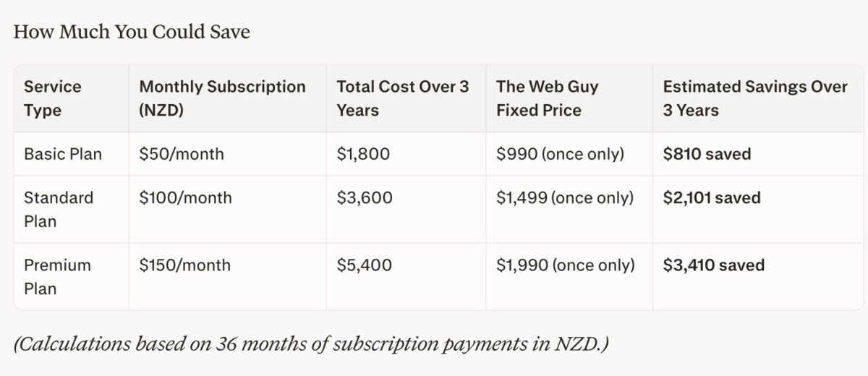Click the "$990 (once only)" price cell

[x=560, y=154]
